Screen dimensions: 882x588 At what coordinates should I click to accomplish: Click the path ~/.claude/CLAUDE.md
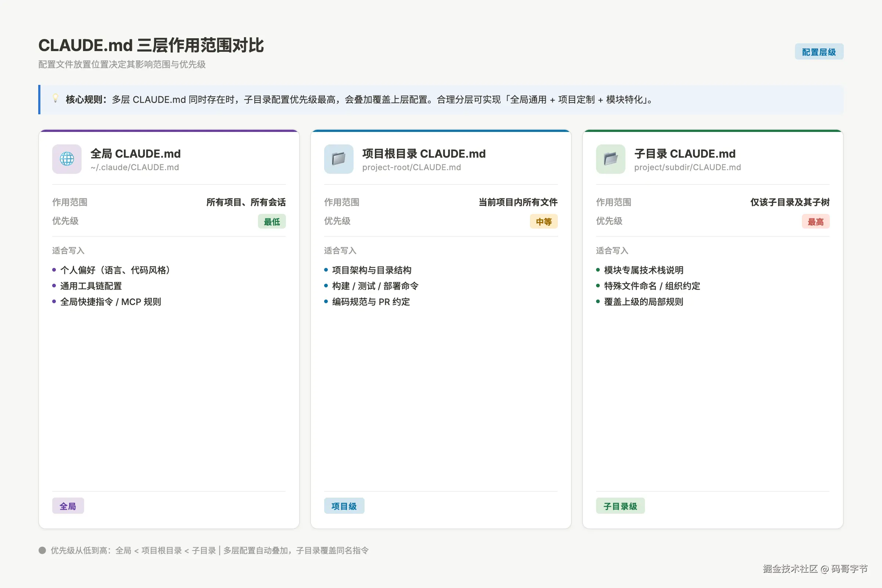pyautogui.click(x=135, y=167)
